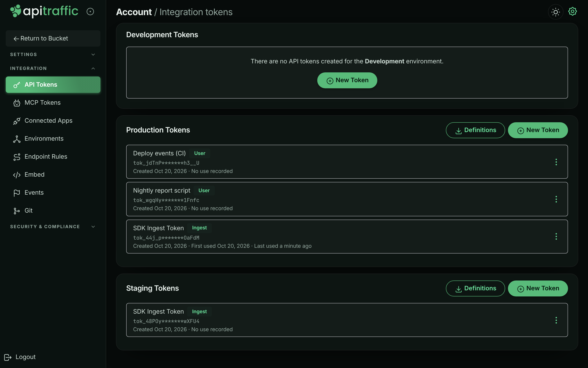The height and width of the screenshot is (368, 588).
Task: Create New Token in Staging Tokens
Action: pyautogui.click(x=538, y=288)
